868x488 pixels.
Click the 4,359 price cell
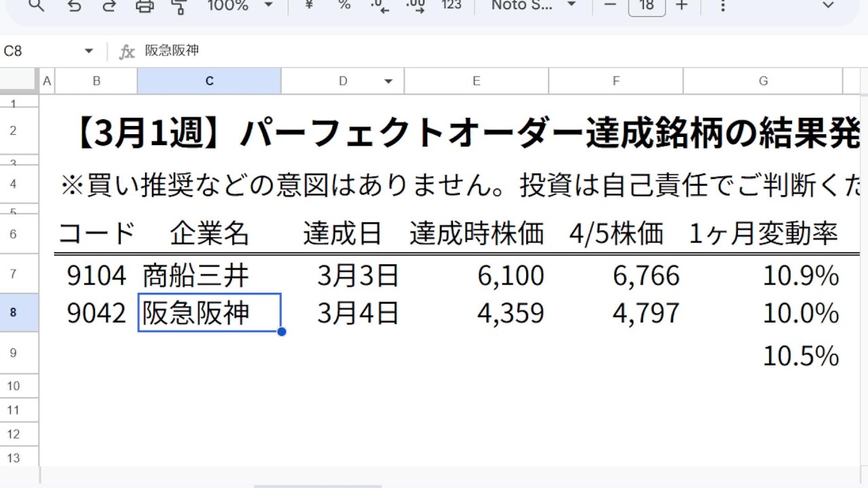(477, 312)
